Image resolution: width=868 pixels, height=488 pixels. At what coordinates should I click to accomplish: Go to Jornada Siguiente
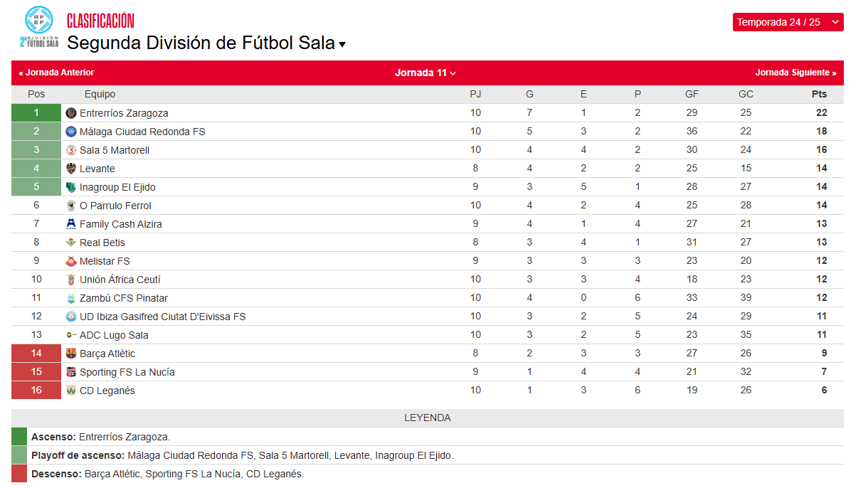[x=795, y=73]
